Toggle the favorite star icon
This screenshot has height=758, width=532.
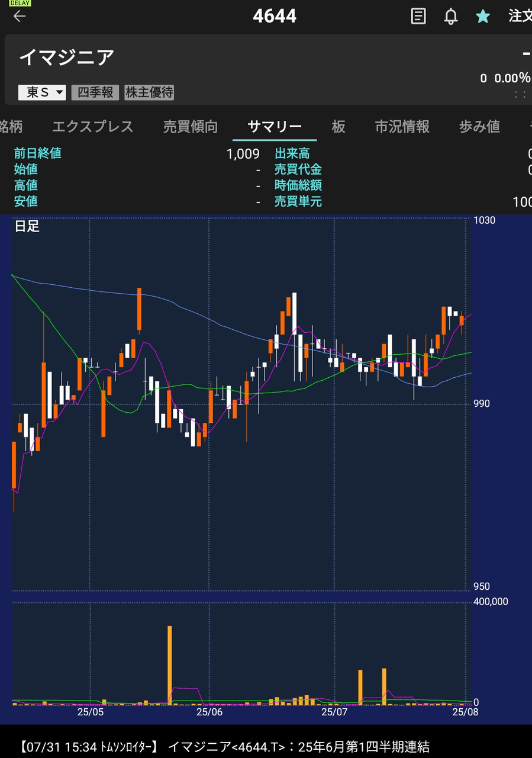click(483, 16)
